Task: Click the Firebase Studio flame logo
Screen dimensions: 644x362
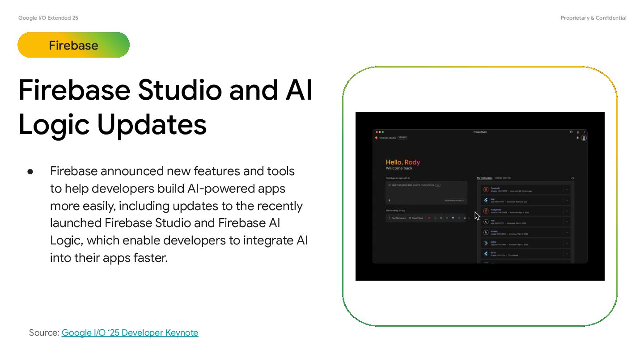Action: [x=376, y=138]
